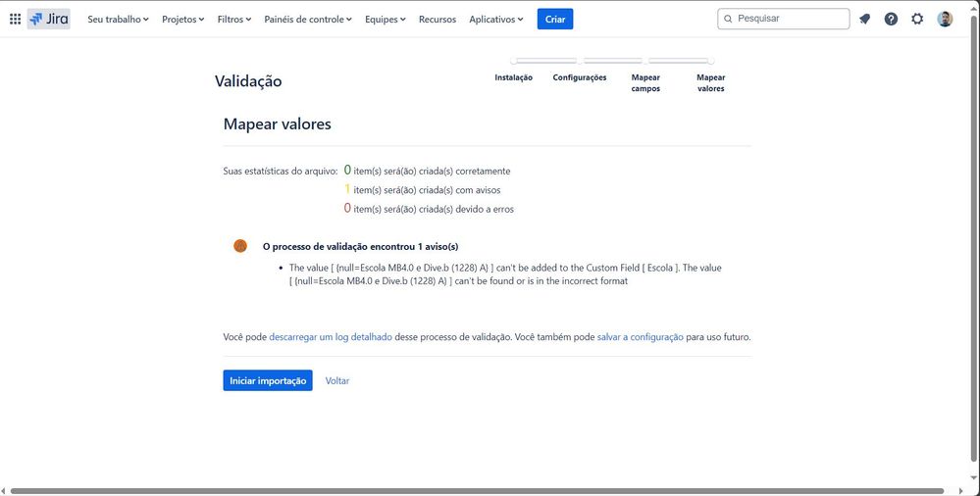Screen dimensions: 980x496
Task: Open the help question mark icon
Action: 892,19
